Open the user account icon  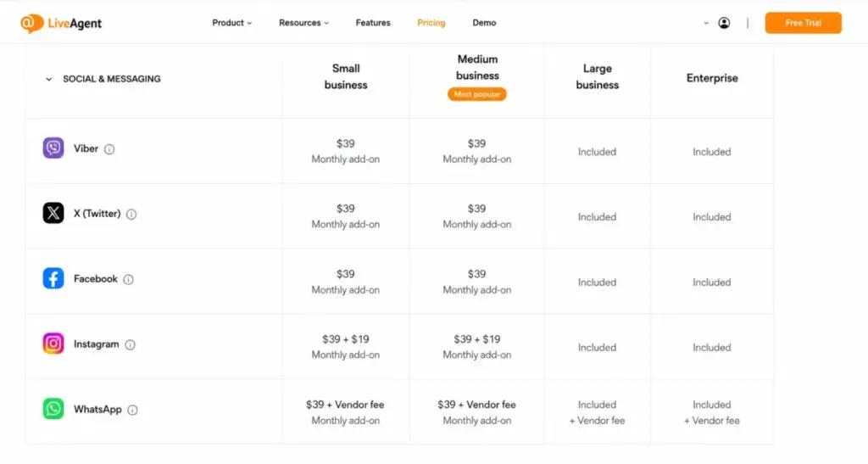pos(724,23)
